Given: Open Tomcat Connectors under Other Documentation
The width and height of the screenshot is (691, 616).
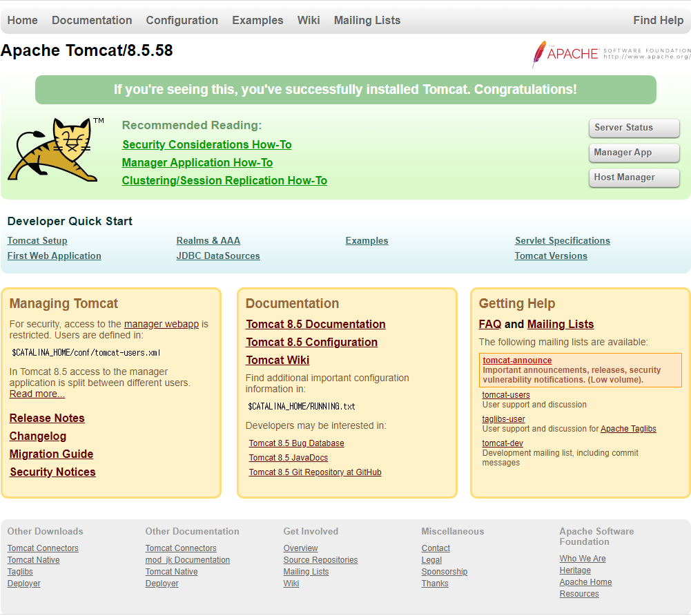Looking at the screenshot, I should tap(181, 548).
